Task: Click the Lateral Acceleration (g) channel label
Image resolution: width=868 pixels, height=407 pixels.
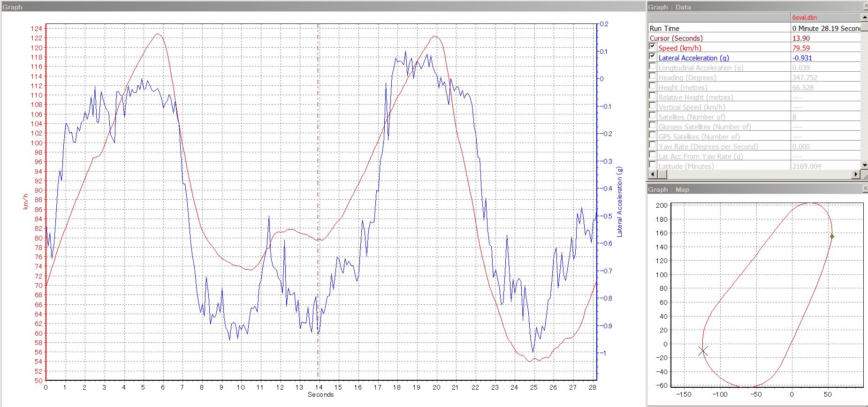Action: point(693,58)
